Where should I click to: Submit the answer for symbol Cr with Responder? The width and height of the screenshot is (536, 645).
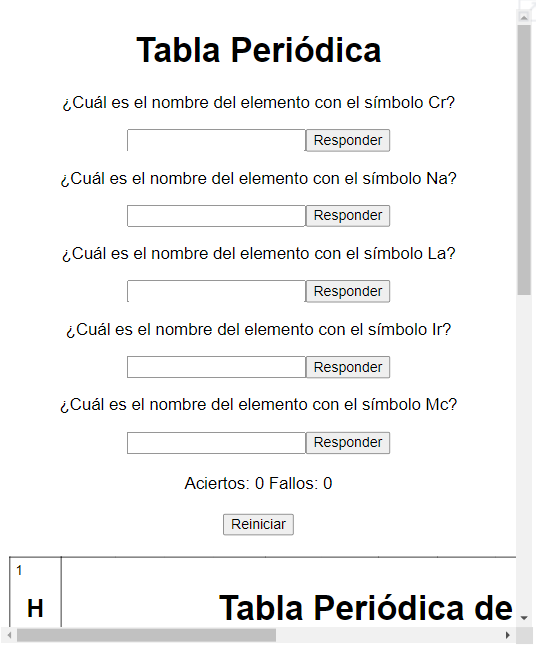coord(348,140)
